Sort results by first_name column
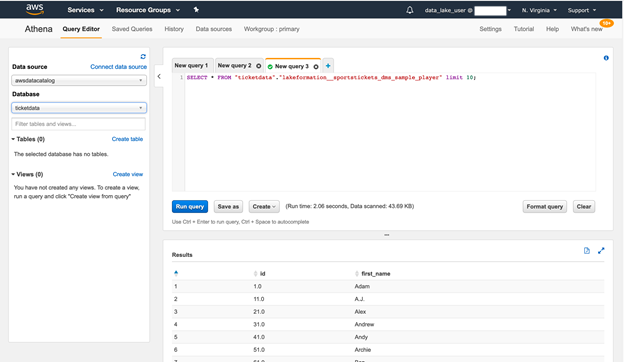 (x=372, y=274)
